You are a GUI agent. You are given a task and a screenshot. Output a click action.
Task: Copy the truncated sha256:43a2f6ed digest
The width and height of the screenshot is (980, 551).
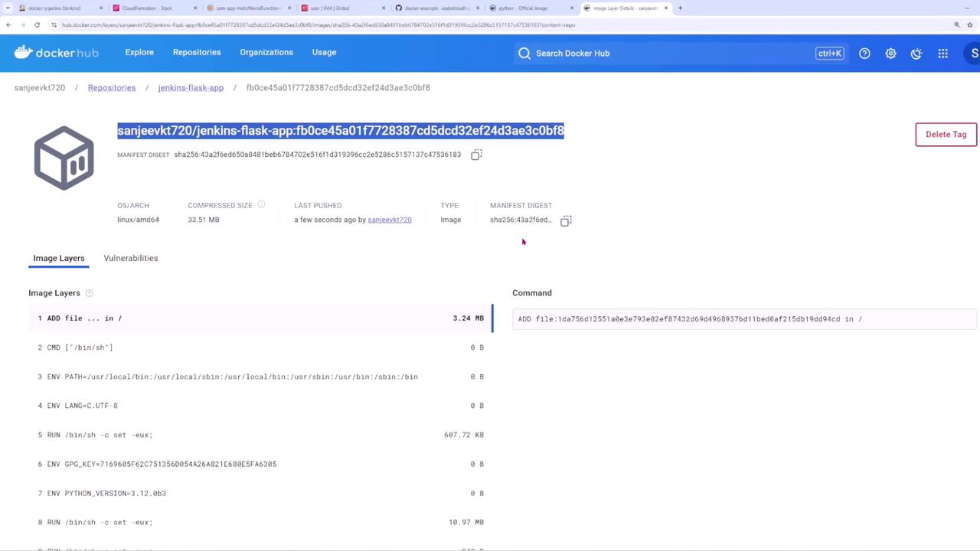click(566, 220)
